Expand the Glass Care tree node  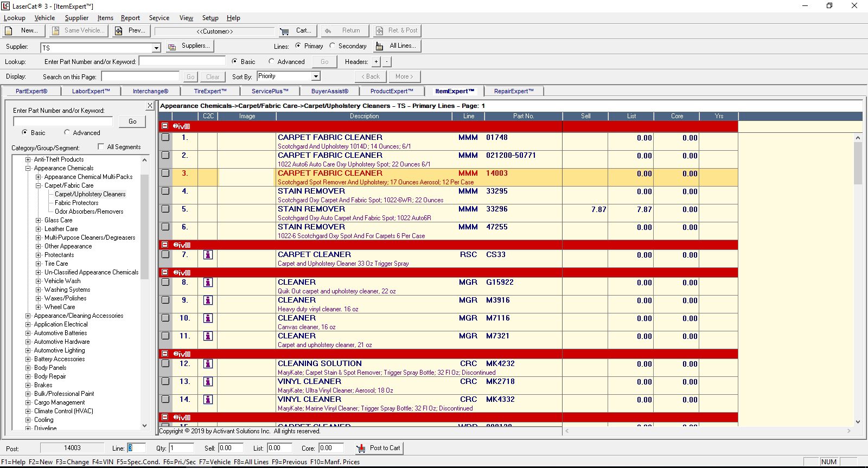click(39, 220)
